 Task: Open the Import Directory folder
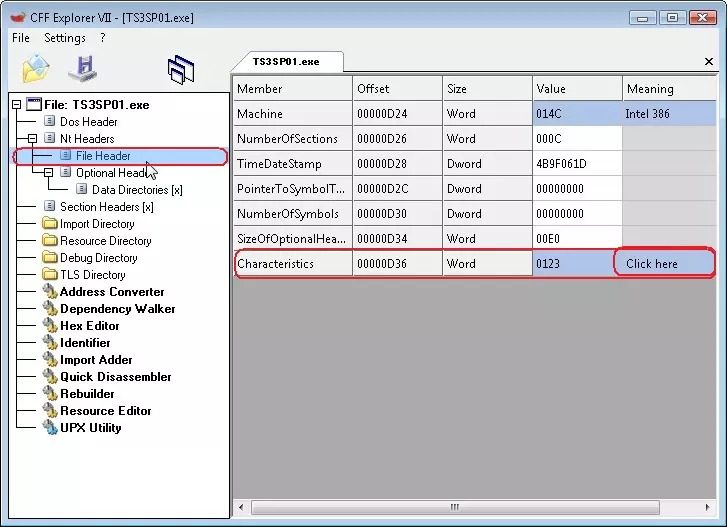[x=97, y=224]
